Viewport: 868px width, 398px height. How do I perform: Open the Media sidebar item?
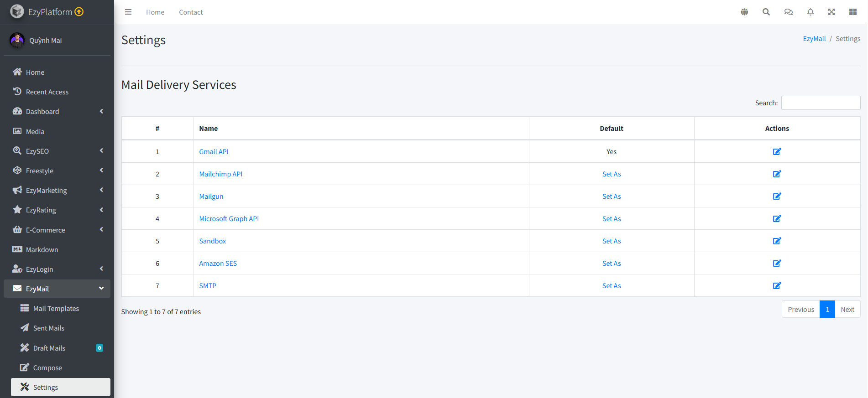pos(57,131)
